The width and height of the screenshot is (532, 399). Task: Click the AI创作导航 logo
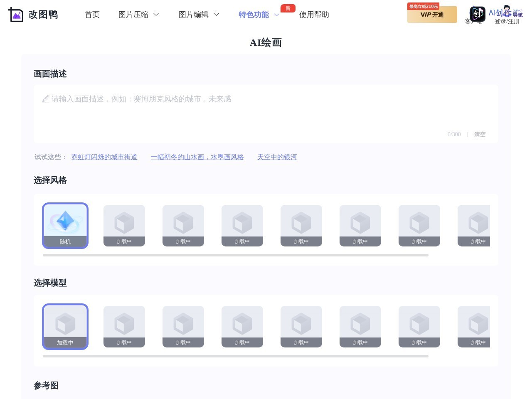coord(506,12)
